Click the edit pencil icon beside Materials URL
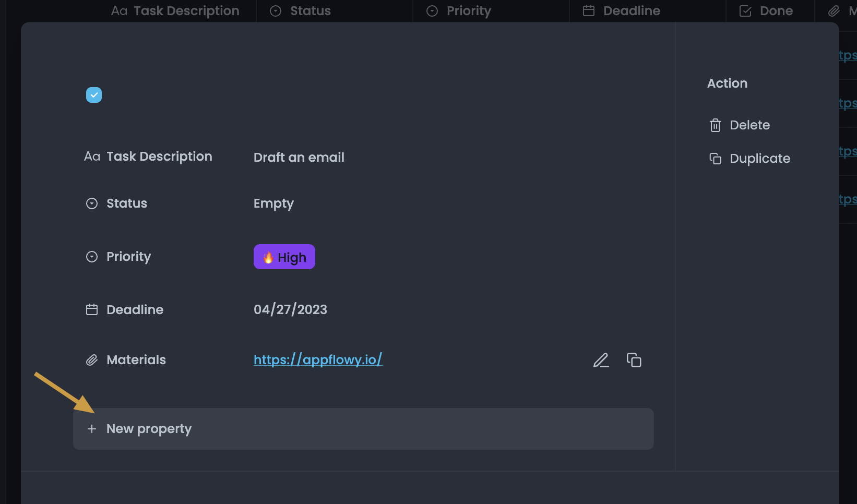Image resolution: width=857 pixels, height=504 pixels. pos(601,360)
